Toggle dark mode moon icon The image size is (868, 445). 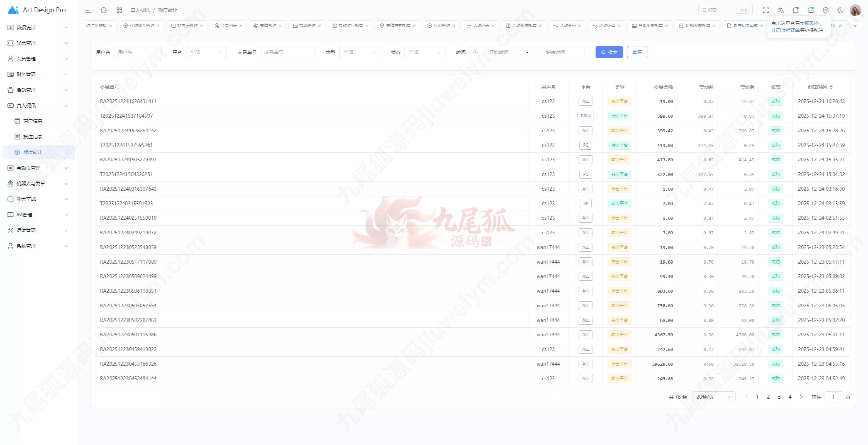(841, 10)
